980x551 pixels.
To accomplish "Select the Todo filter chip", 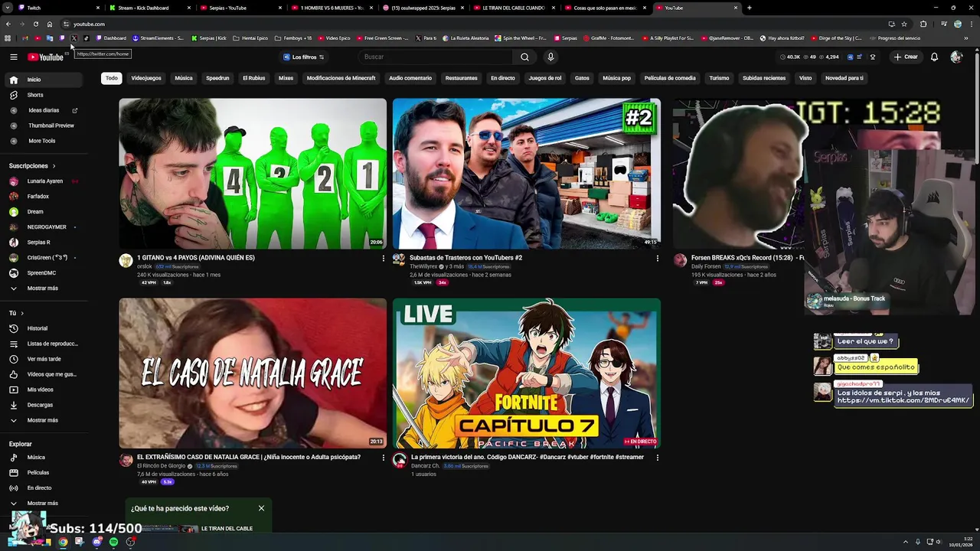I will tap(112, 78).
